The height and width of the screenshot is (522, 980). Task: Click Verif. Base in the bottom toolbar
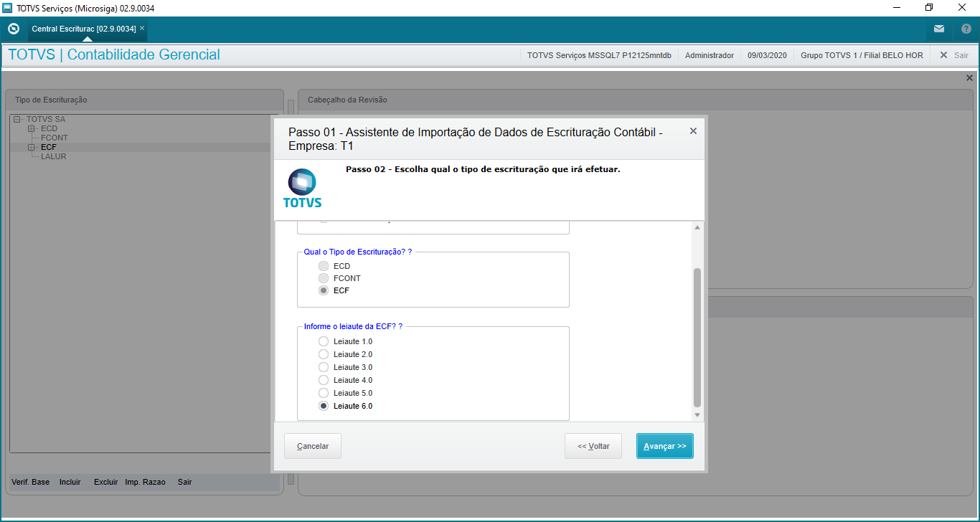tap(31, 482)
